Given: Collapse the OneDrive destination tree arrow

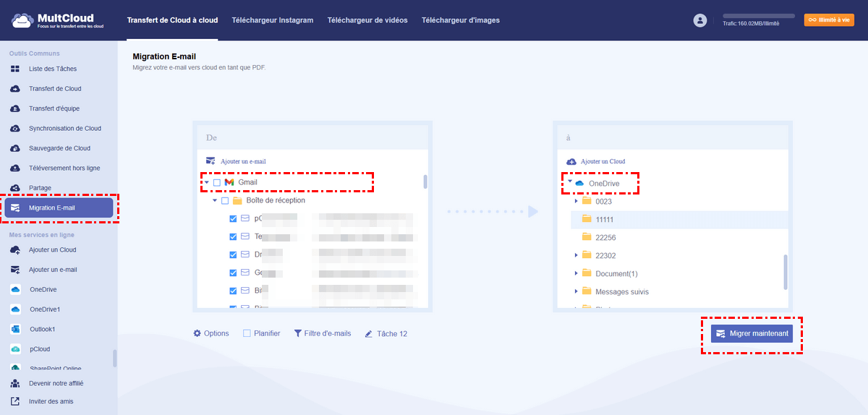Looking at the screenshot, I should tap(570, 183).
